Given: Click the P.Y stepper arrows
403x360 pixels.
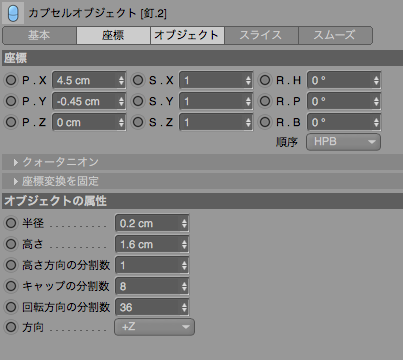Looking at the screenshot, I should [121, 101].
